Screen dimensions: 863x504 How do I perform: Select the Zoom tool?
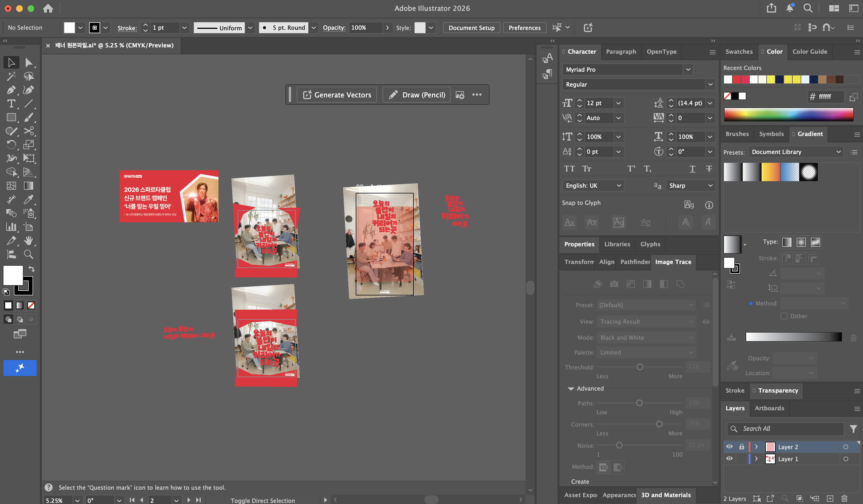pyautogui.click(x=29, y=254)
